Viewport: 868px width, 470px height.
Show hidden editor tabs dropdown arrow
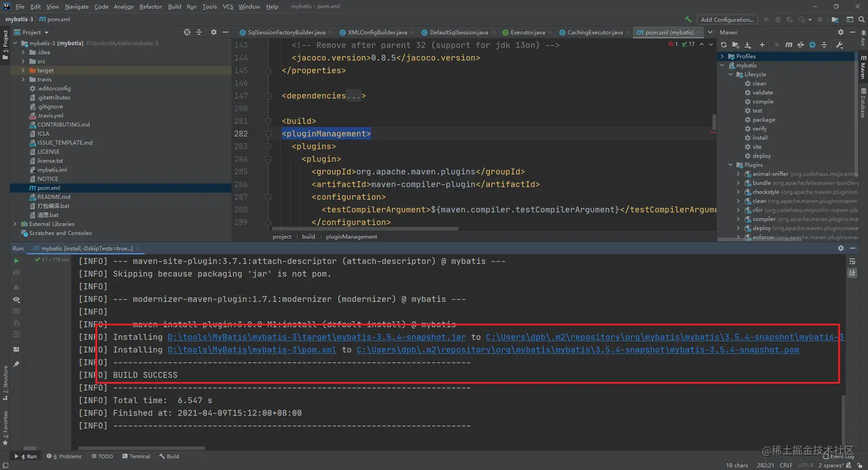710,32
